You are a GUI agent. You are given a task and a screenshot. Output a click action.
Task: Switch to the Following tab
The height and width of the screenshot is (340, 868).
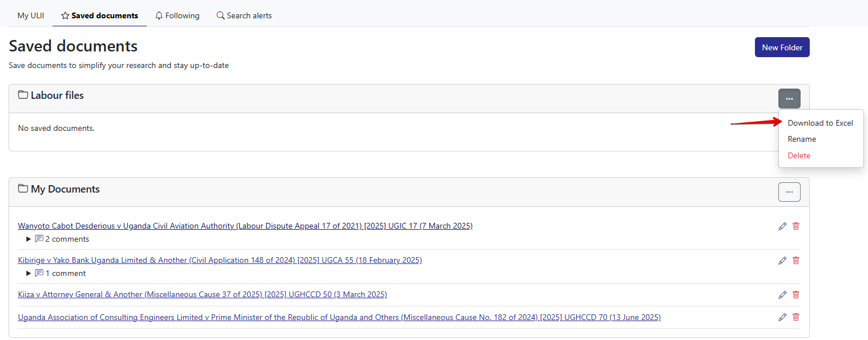(x=177, y=15)
